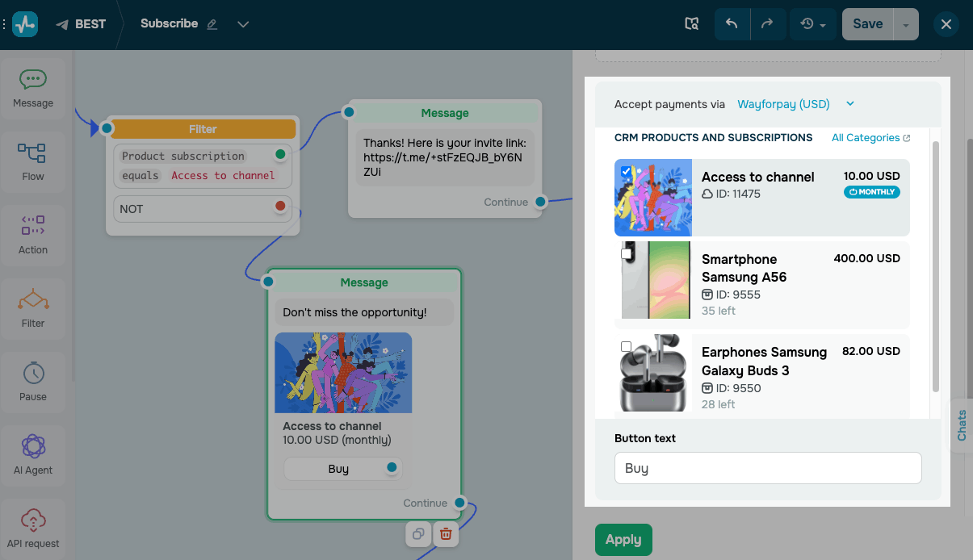
Task: Click the '10.00 USD (monthly)' text in block
Action: pyautogui.click(x=337, y=441)
